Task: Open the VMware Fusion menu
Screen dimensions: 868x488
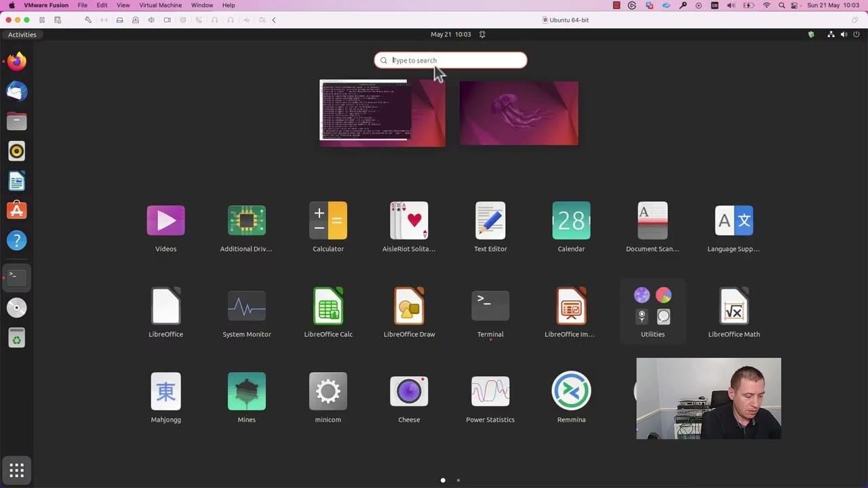Action: coord(46,5)
